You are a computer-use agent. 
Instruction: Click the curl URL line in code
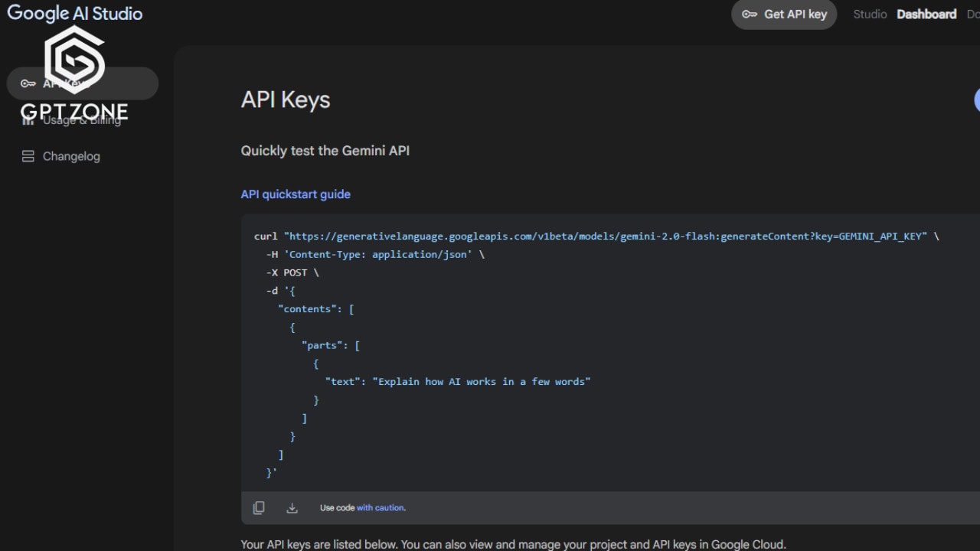pos(596,236)
